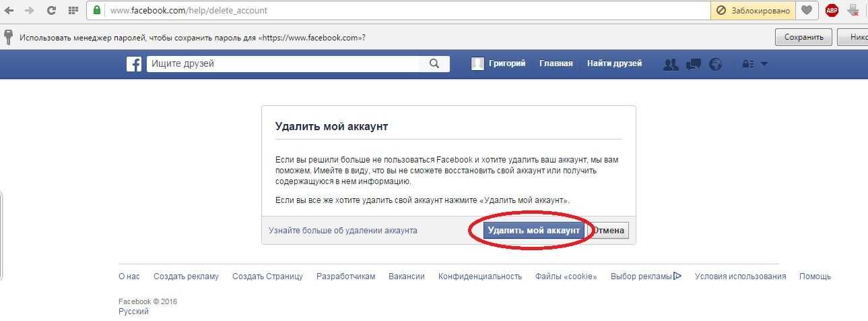868x321 pixels.
Task: Click the Facebook logo icon
Action: (x=134, y=64)
